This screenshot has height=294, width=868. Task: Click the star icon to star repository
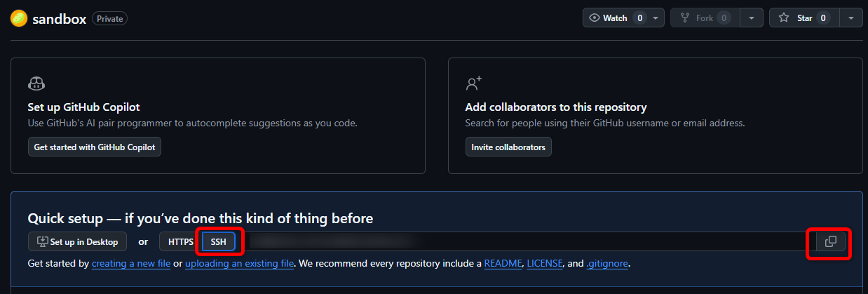tap(784, 18)
